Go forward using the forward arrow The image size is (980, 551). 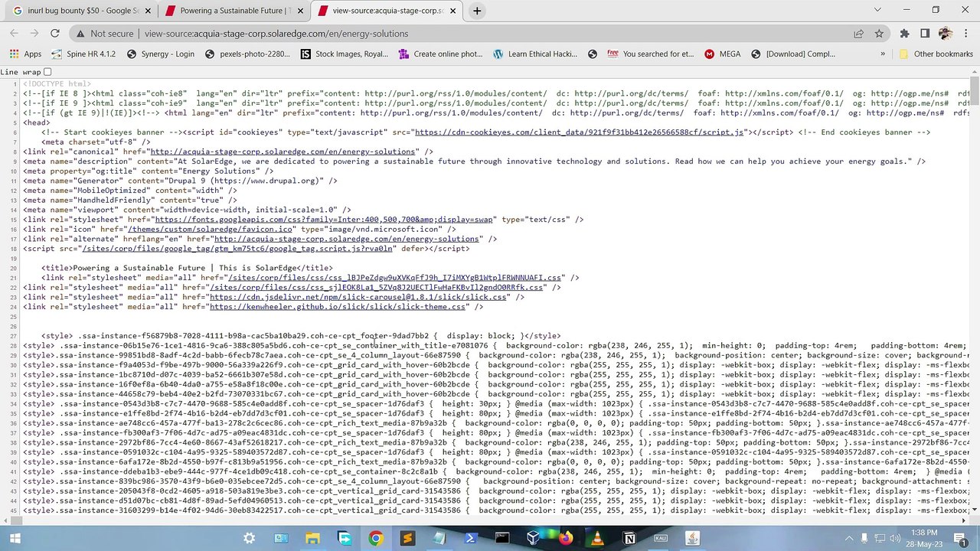34,34
